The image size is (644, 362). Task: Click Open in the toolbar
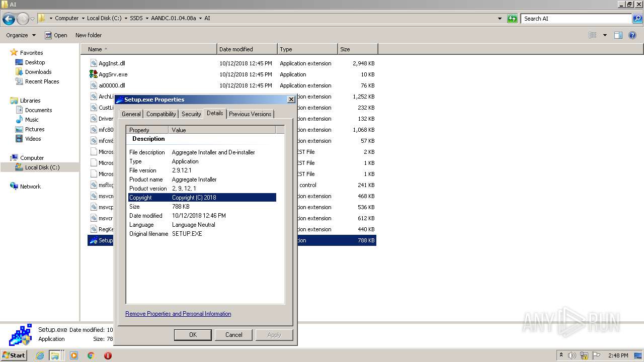pyautogui.click(x=56, y=35)
